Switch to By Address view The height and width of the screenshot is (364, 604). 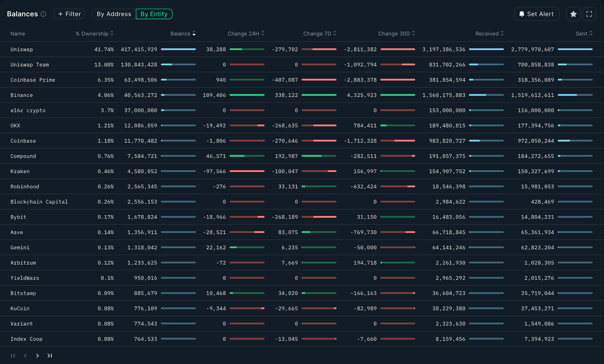pyautogui.click(x=114, y=14)
